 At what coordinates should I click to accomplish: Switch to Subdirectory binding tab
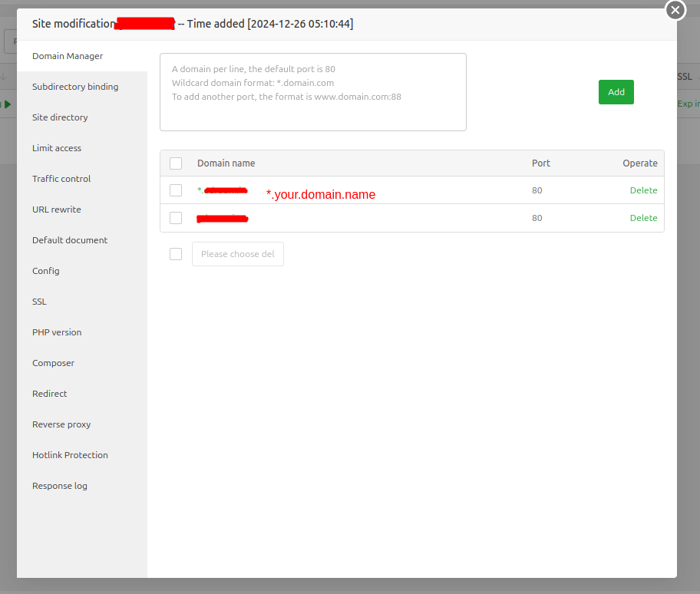[x=75, y=87]
